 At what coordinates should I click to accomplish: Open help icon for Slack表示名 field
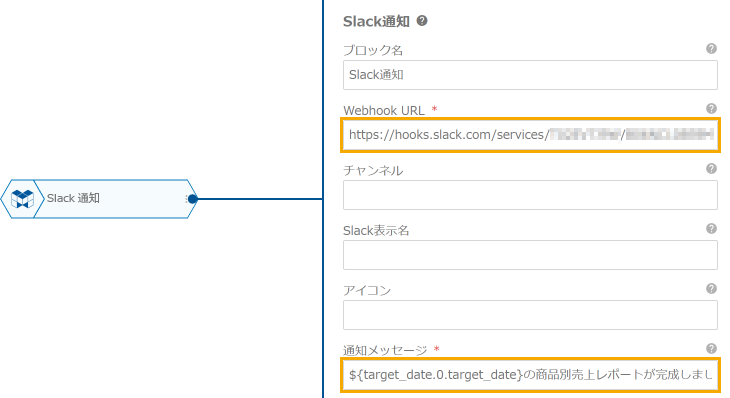click(711, 229)
